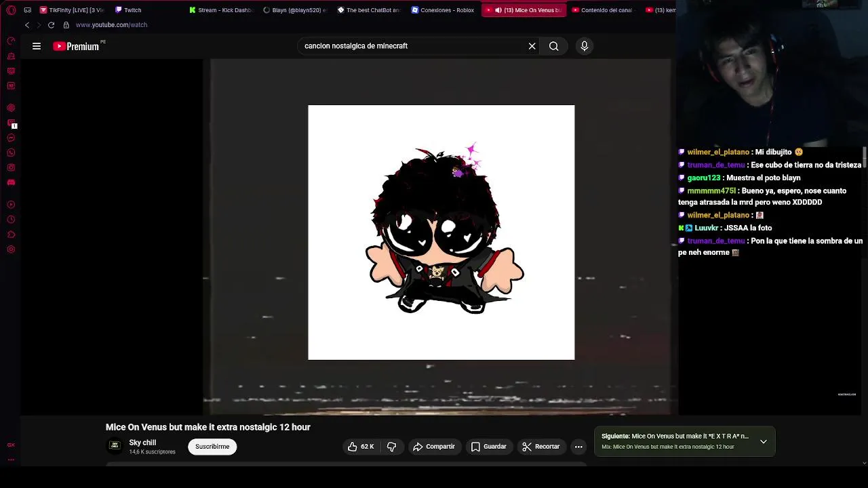Switch to Blayn (@blayn520) tab

[x=295, y=10]
